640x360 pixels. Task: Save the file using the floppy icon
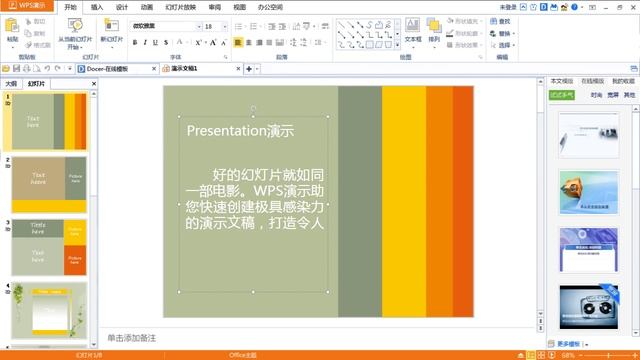click(16, 69)
